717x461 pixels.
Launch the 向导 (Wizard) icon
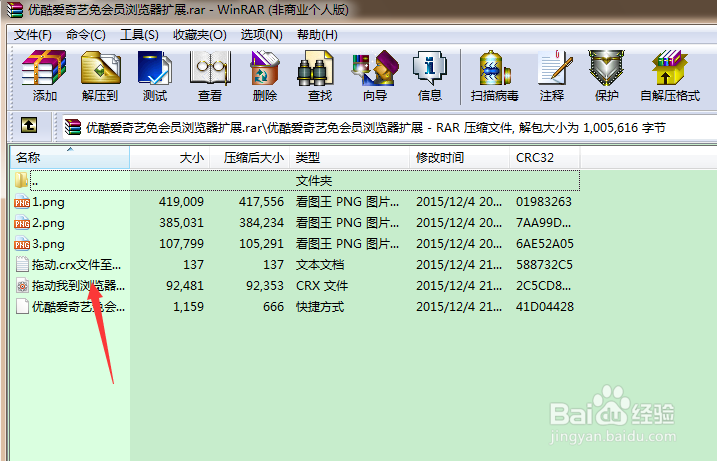(375, 68)
